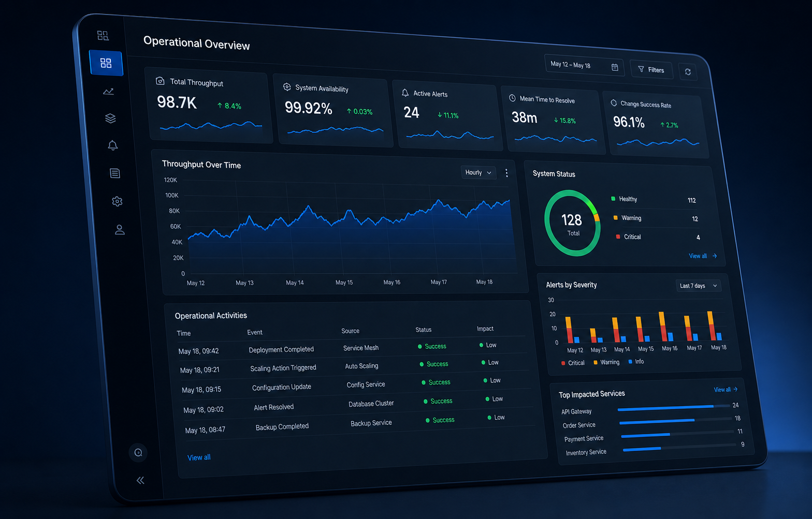Click the top grid logo icon in sidebar

103,35
